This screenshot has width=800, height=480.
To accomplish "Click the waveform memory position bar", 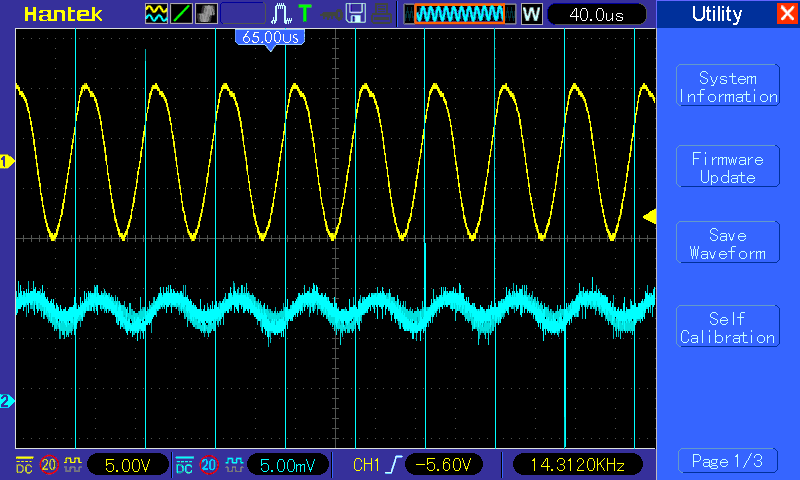I will (x=460, y=14).
